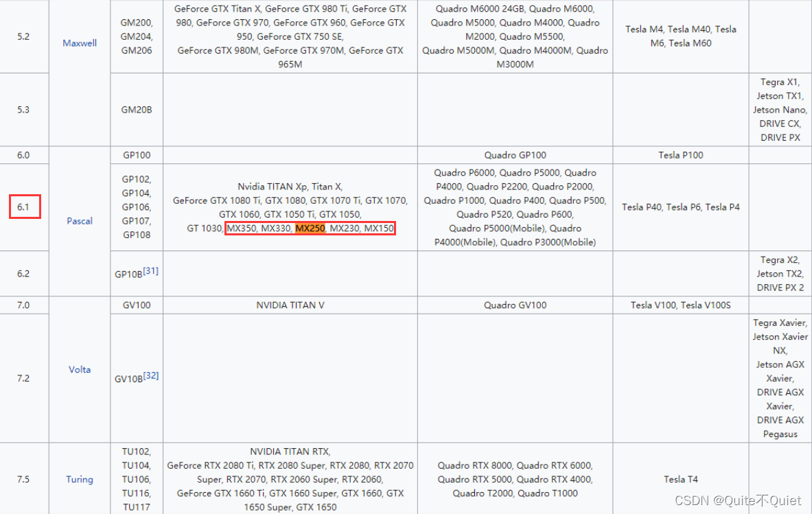Click the Quadro GP100 cell

pyautogui.click(x=515, y=155)
